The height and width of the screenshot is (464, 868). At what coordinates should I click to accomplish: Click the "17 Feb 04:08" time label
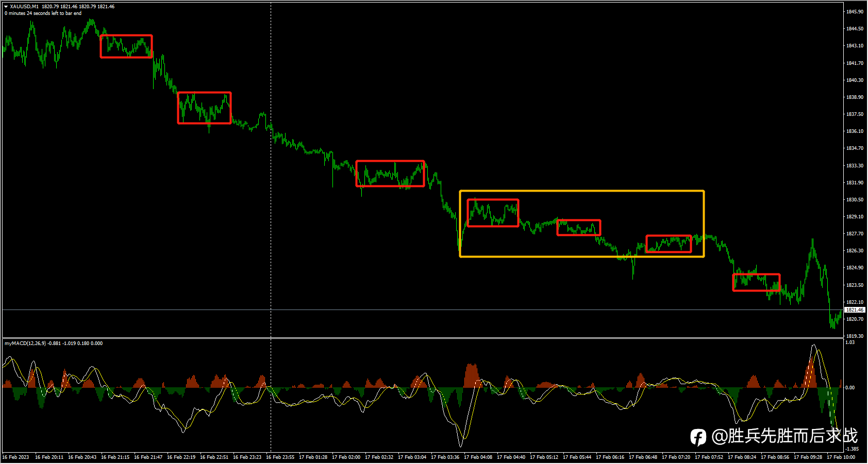(x=478, y=457)
